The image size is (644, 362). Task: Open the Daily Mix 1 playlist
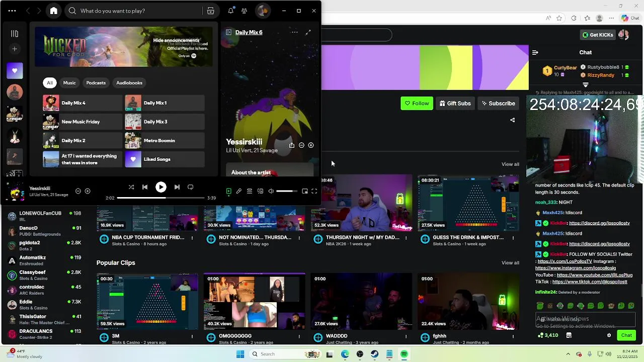[165, 103]
